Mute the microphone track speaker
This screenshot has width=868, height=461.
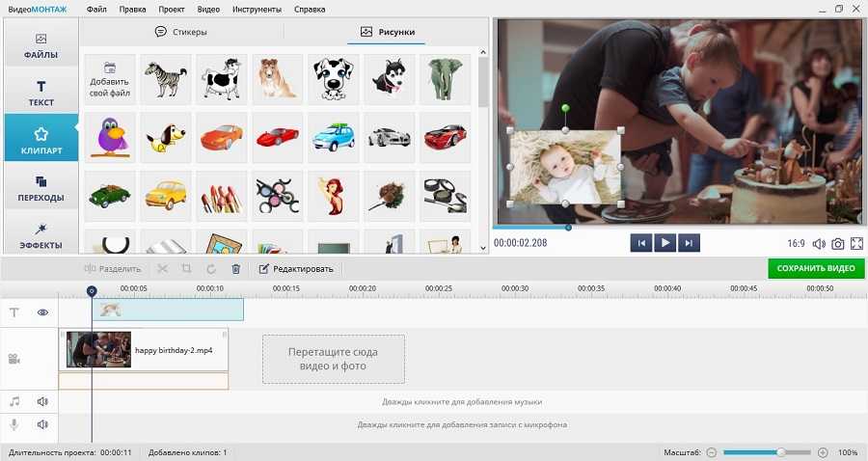pyautogui.click(x=42, y=424)
